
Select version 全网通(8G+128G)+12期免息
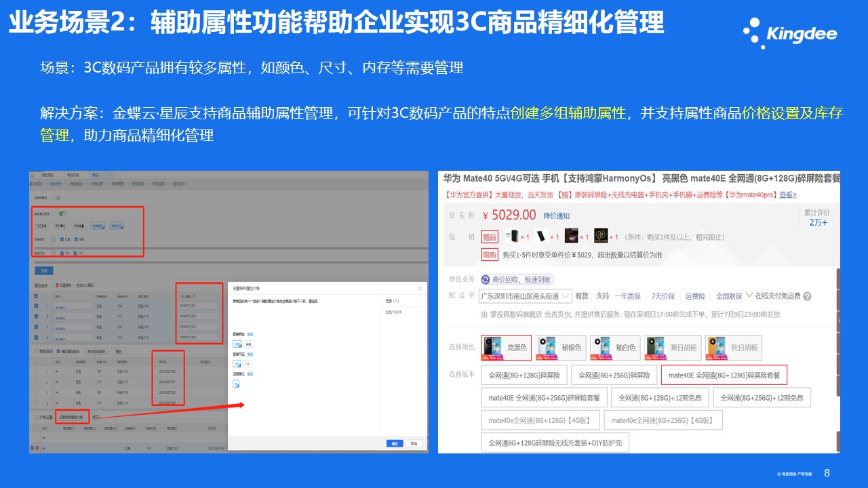[x=660, y=398]
